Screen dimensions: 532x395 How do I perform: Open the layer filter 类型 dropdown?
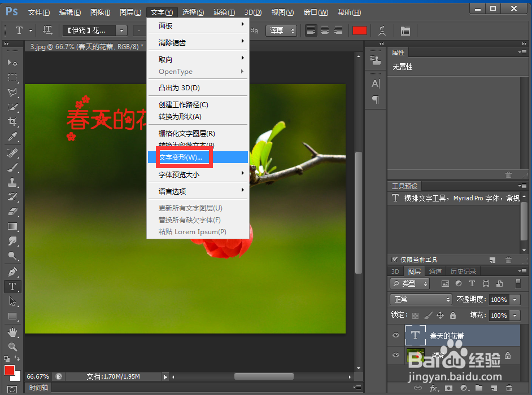click(409, 283)
